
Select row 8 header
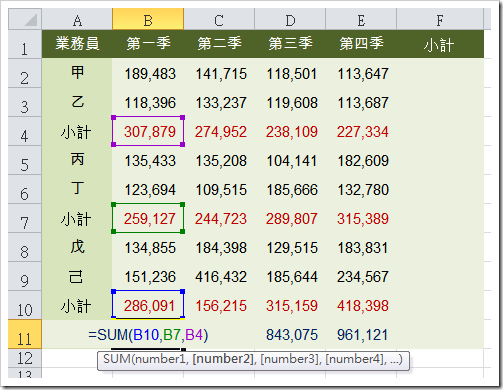[25, 247]
